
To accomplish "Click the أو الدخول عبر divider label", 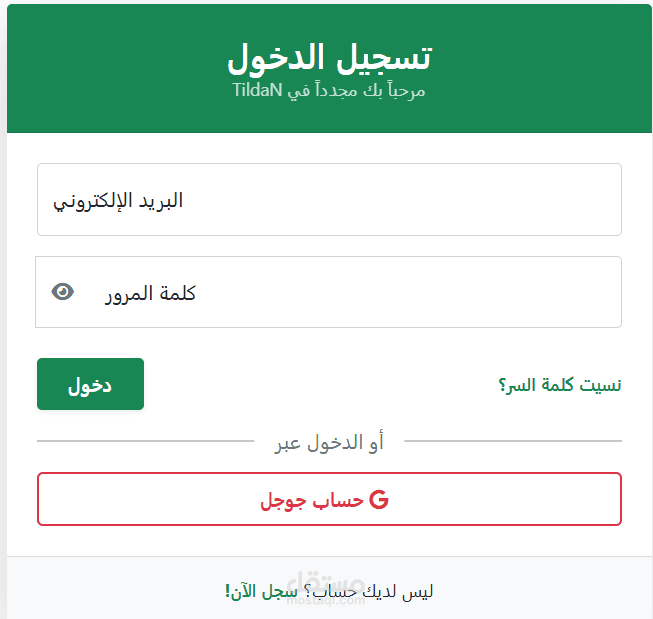I will [x=329, y=442].
